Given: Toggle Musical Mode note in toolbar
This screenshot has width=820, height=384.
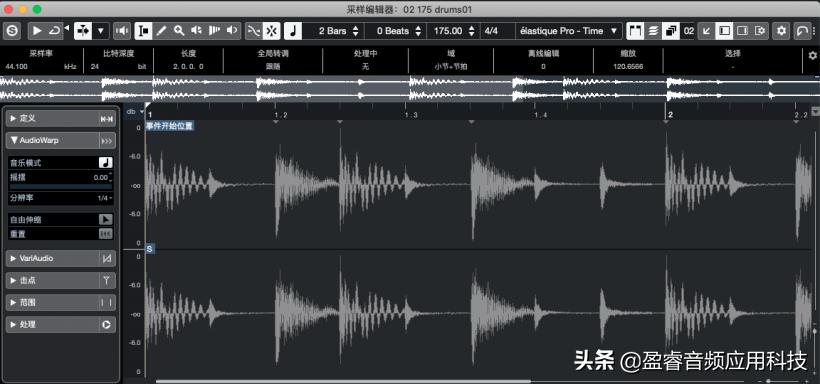Looking at the screenshot, I should click(293, 31).
